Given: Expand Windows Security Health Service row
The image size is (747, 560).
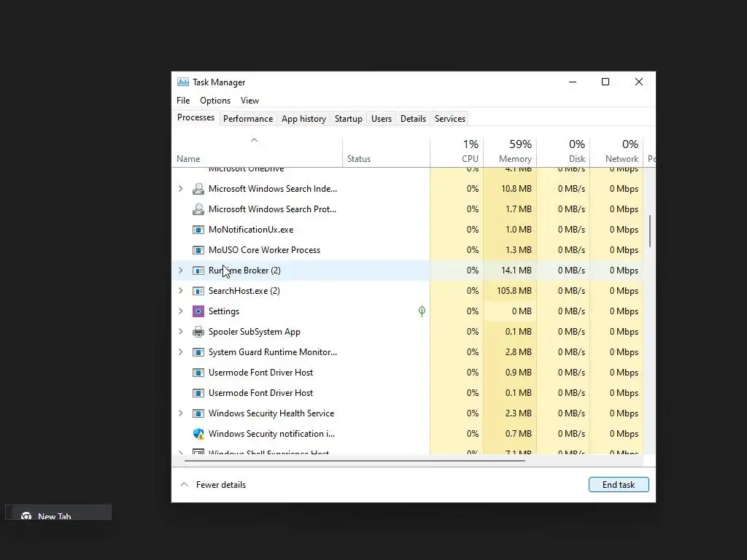Looking at the screenshot, I should (x=181, y=413).
